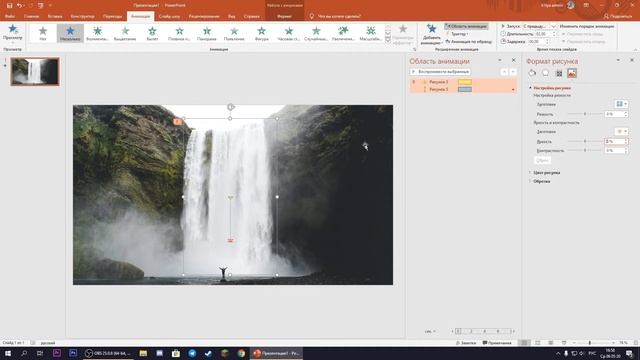Adjust the Sharpness (Резкость) slider

click(584, 114)
